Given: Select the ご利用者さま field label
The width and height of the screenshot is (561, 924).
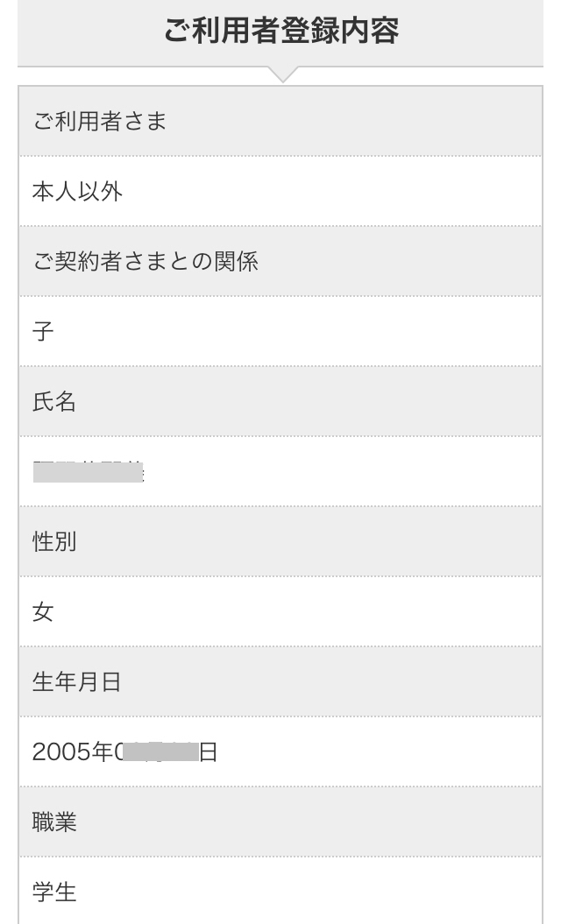Looking at the screenshot, I should click(99, 121).
